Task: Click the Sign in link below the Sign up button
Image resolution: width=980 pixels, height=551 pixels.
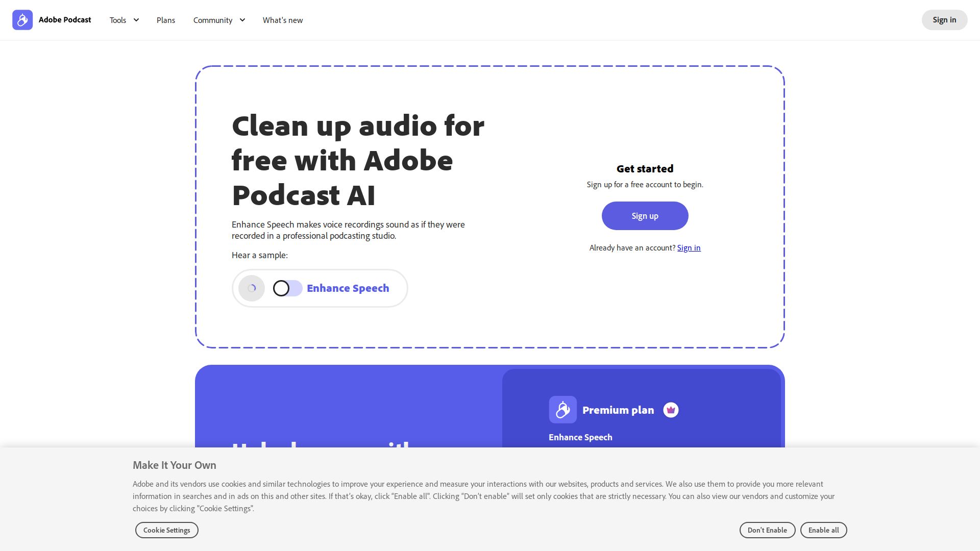Action: coord(689,247)
